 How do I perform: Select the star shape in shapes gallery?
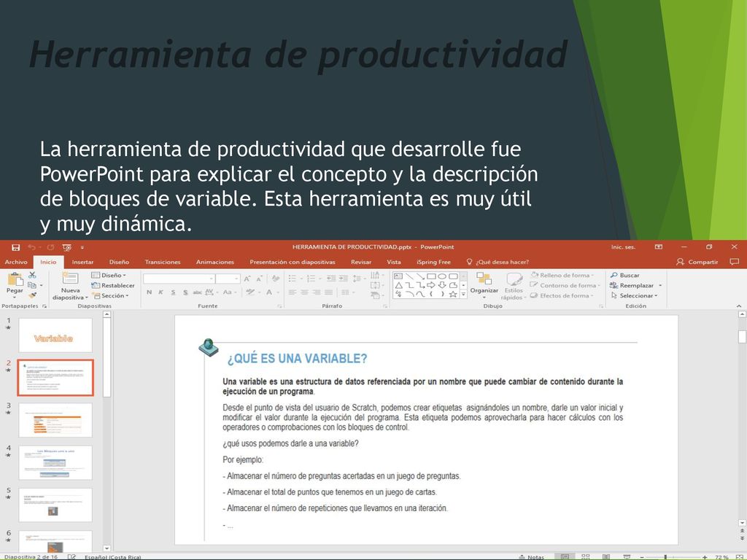[453, 295]
